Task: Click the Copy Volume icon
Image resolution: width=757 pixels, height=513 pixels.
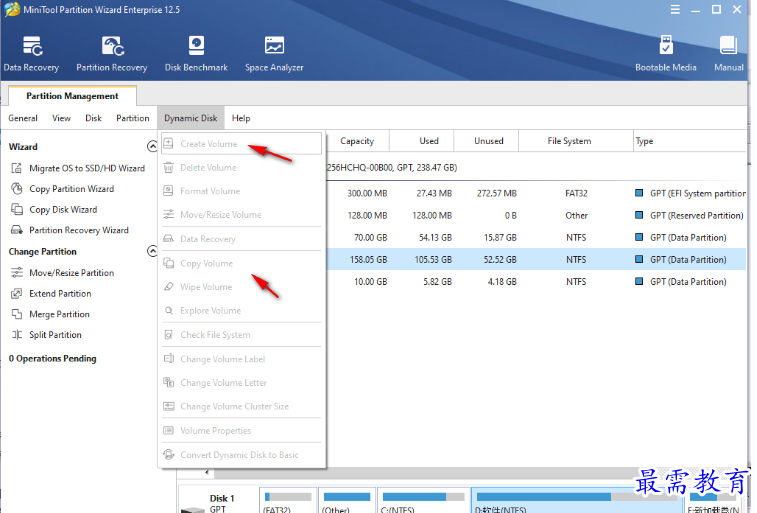Action: point(168,263)
